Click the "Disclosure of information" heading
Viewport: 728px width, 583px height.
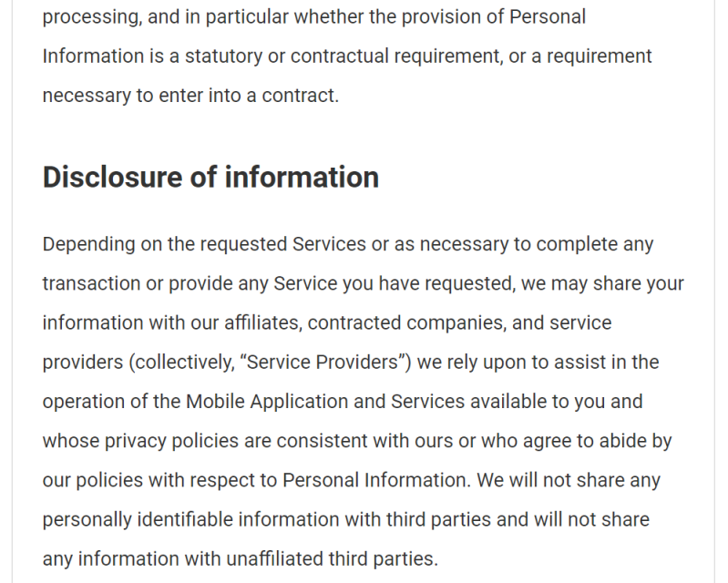pyautogui.click(x=210, y=177)
